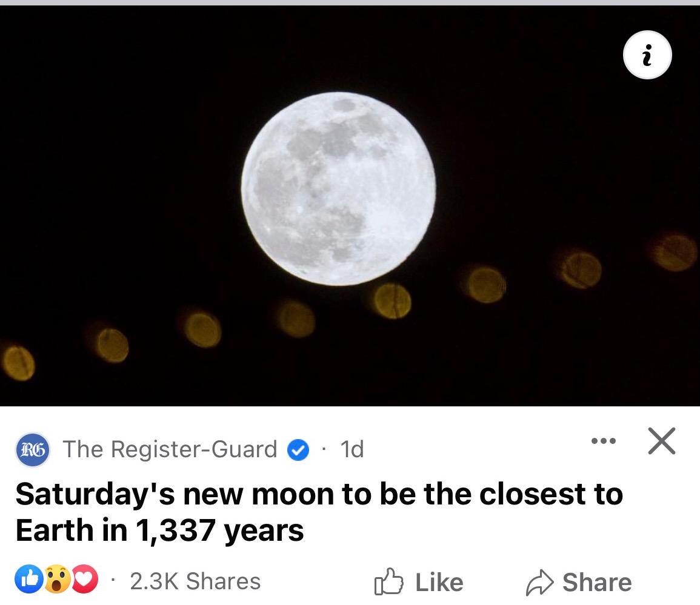
Task: Click the "Earth in 1,337 years" headline line
Action: click(x=159, y=531)
